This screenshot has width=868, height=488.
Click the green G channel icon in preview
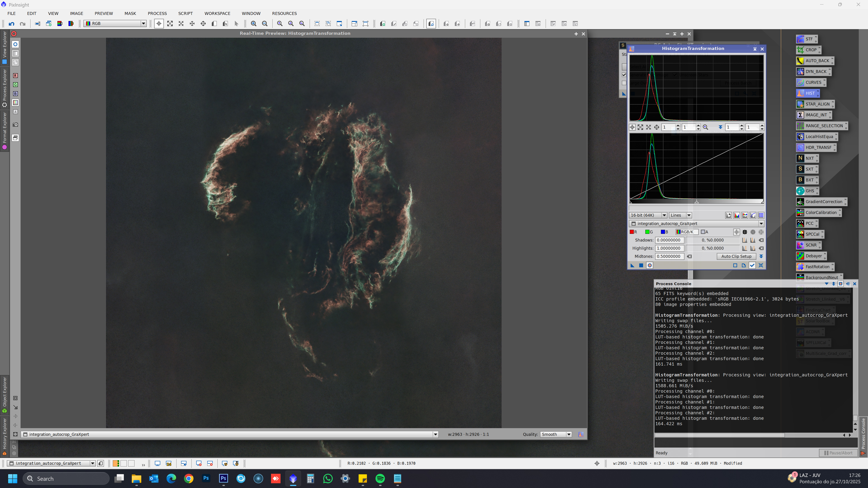pyautogui.click(x=16, y=84)
